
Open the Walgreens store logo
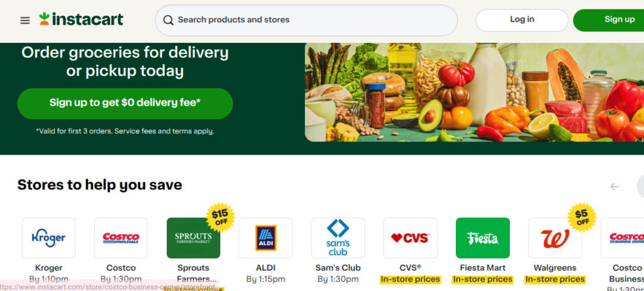click(x=555, y=238)
